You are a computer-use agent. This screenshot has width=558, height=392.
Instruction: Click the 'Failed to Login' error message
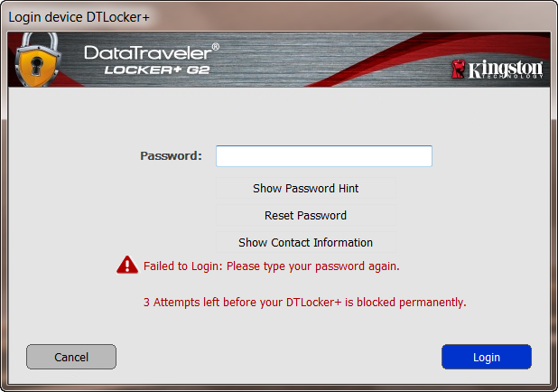coord(272,266)
